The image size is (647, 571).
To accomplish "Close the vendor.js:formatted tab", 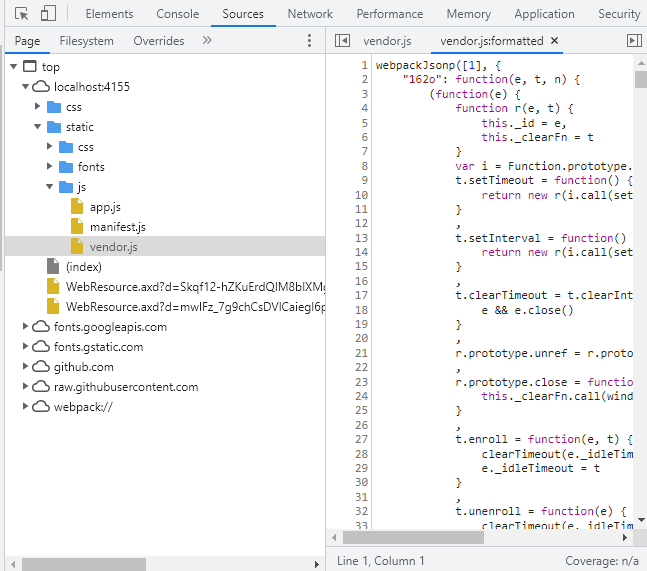I will click(x=555, y=40).
